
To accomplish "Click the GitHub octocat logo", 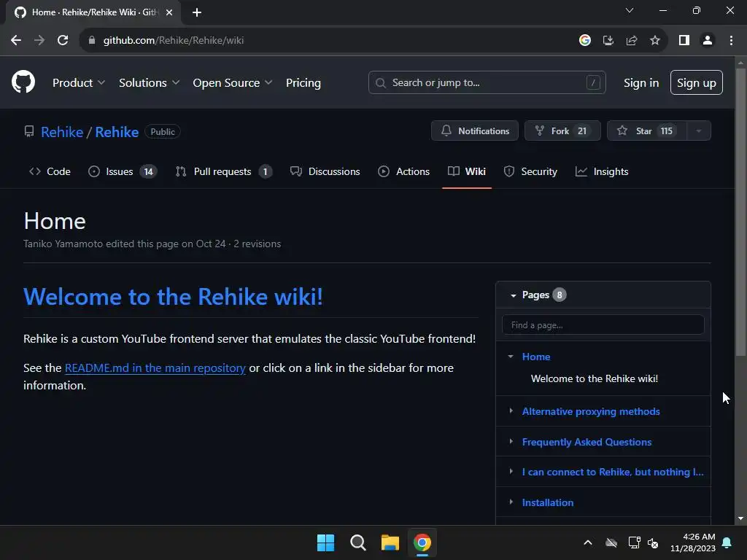I will point(23,82).
